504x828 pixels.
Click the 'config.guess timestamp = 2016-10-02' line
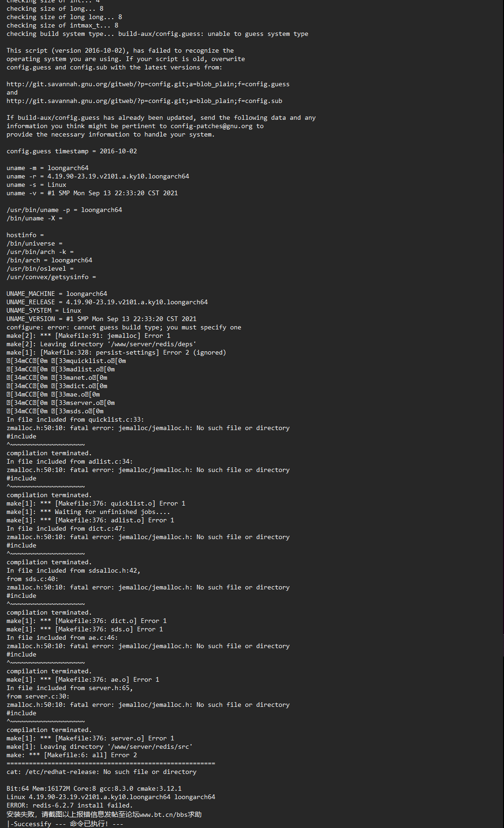[72, 151]
